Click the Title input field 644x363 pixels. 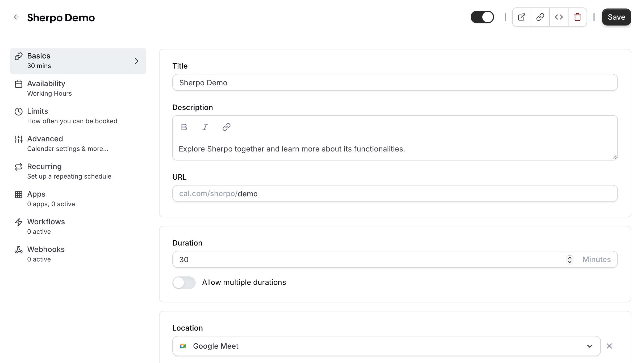click(x=394, y=82)
